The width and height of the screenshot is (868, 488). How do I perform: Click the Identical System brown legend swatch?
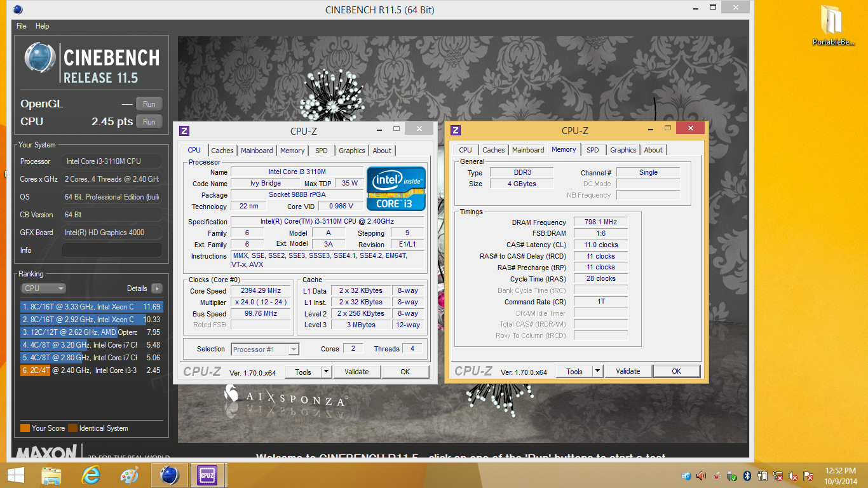pos(72,428)
